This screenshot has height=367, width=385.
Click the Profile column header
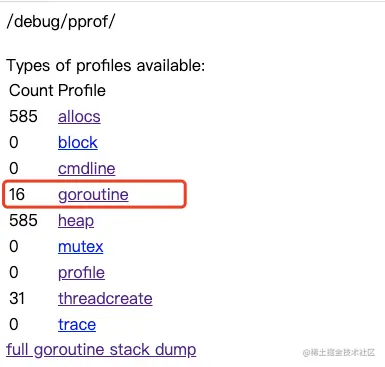click(x=82, y=91)
